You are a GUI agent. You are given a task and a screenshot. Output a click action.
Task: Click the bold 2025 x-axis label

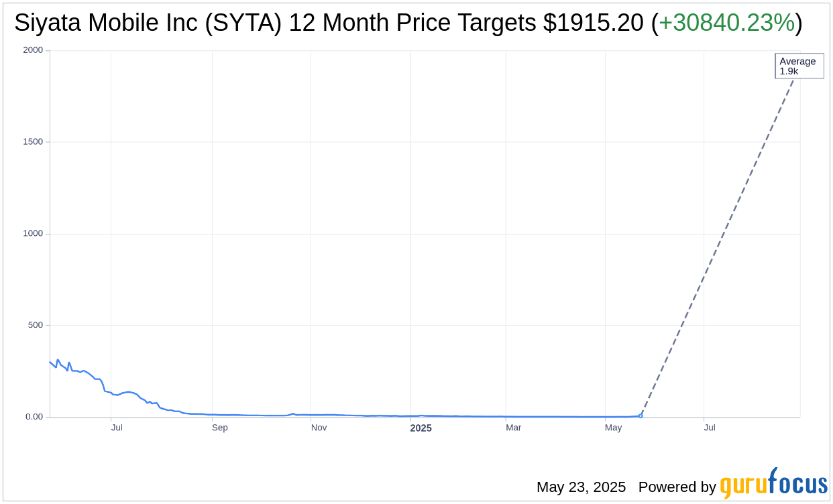[421, 428]
